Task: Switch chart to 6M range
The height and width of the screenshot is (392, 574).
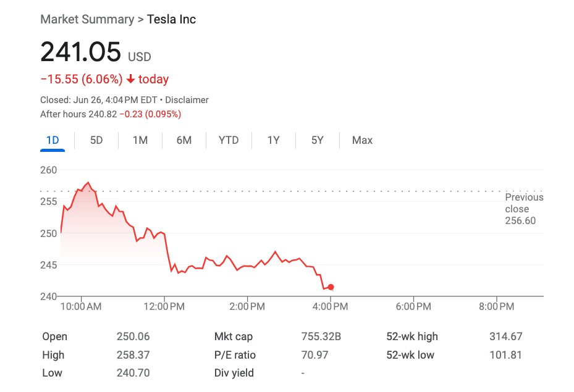Action: (184, 140)
